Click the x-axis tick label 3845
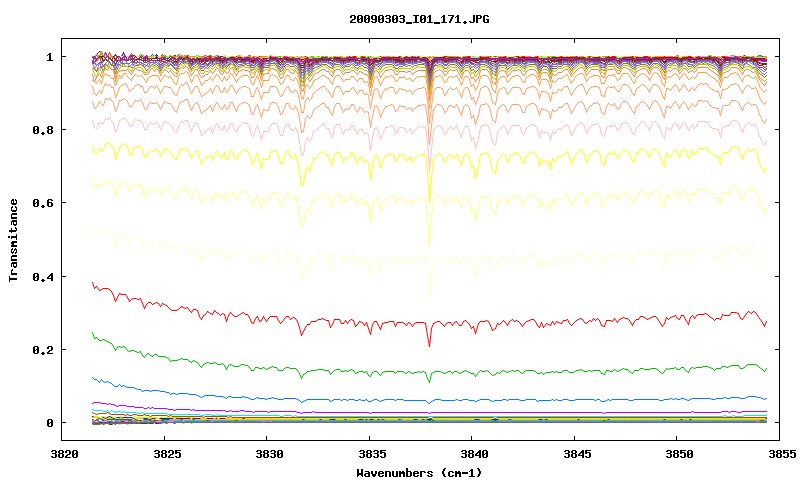The width and height of the screenshot is (800, 480). [x=577, y=454]
